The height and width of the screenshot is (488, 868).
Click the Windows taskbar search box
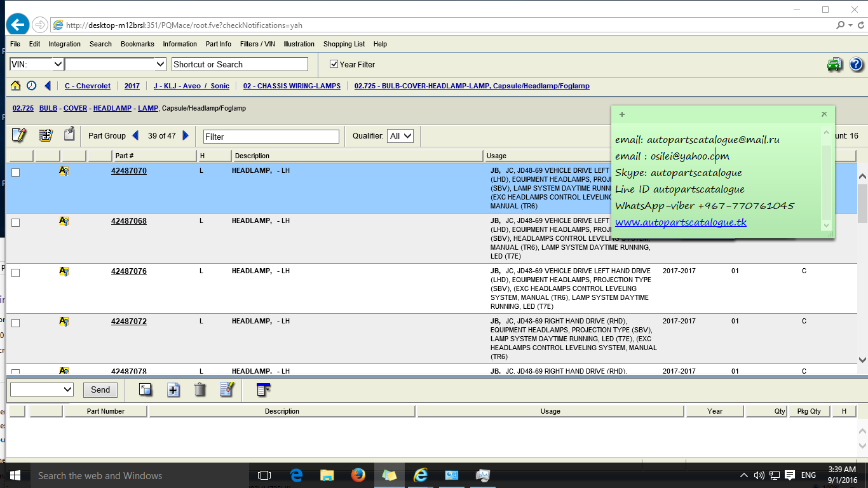tap(139, 475)
